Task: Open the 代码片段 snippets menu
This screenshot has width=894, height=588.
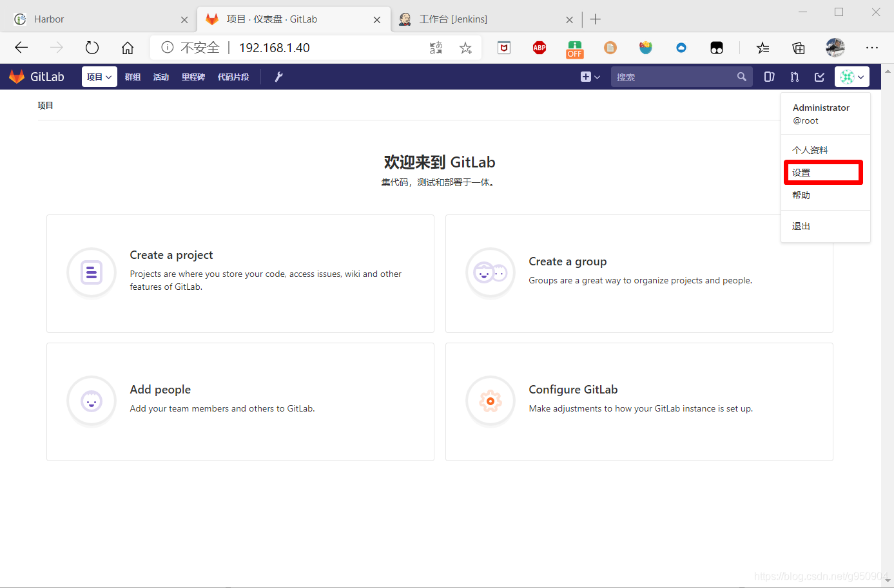Action: point(233,77)
